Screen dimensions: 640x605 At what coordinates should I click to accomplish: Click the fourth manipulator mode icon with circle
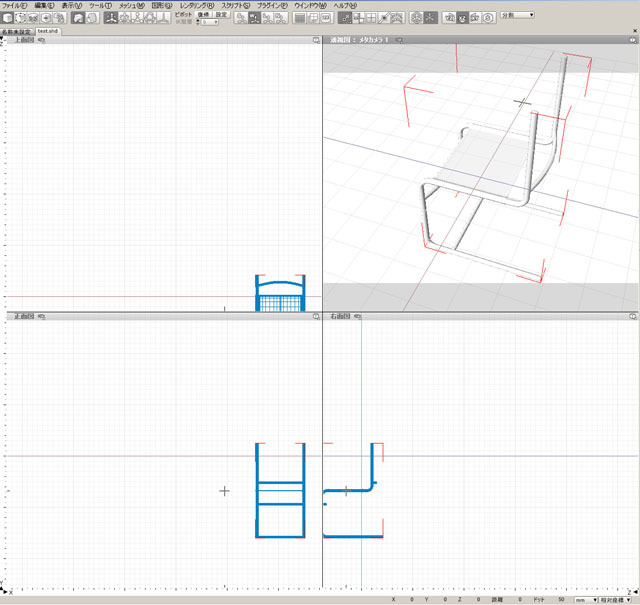click(x=151, y=18)
